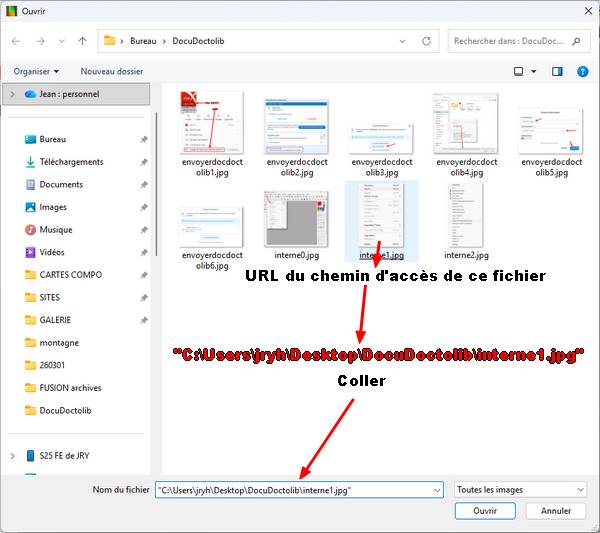Open SITES folder in sidebar
This screenshot has height=533, width=600.
tap(49, 297)
